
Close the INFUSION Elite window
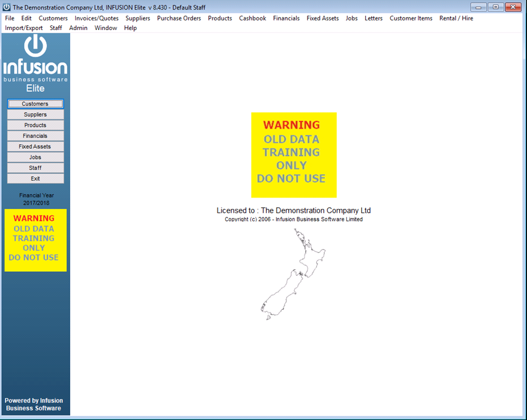coord(513,7)
